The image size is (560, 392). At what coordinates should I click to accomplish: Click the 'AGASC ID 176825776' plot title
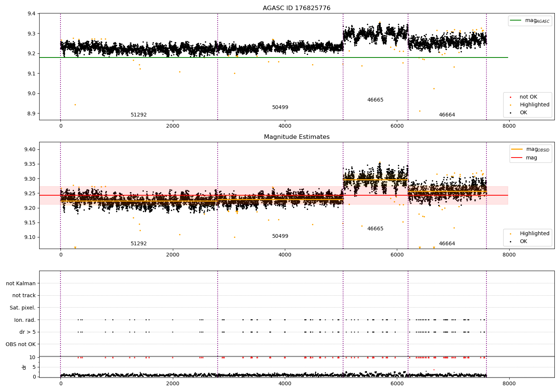(296, 8)
